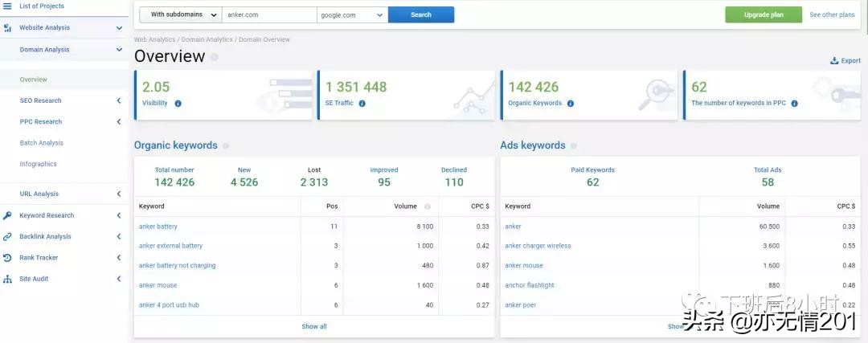Click the Total Ads 58 value

768,182
